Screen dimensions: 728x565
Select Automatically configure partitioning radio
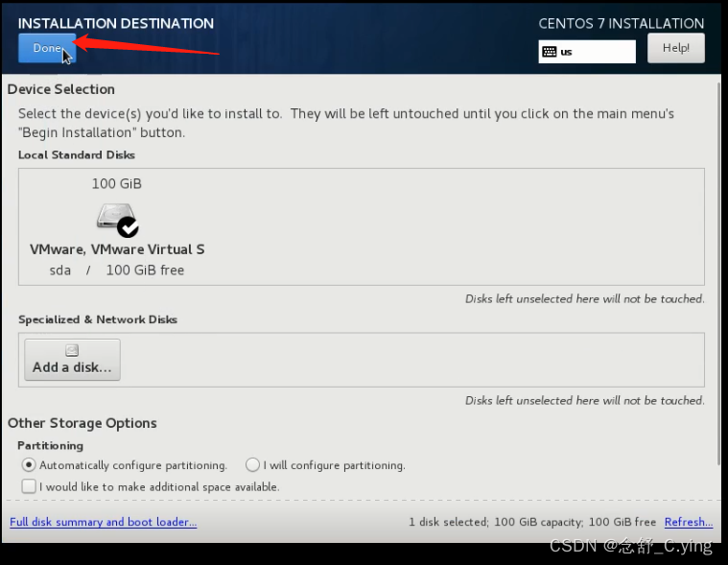pos(29,464)
